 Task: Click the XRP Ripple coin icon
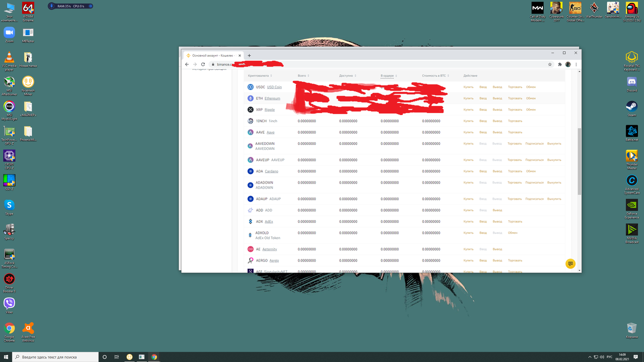point(251,110)
